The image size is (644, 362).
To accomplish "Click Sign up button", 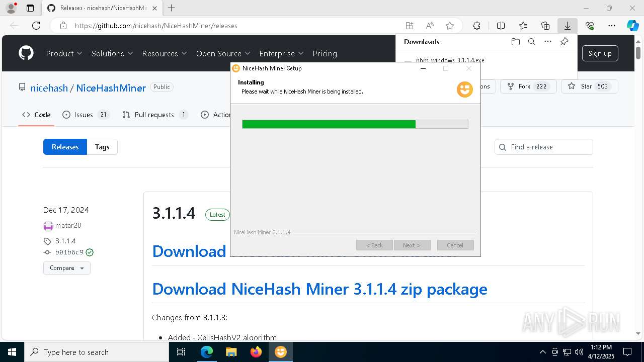I will pyautogui.click(x=600, y=53).
